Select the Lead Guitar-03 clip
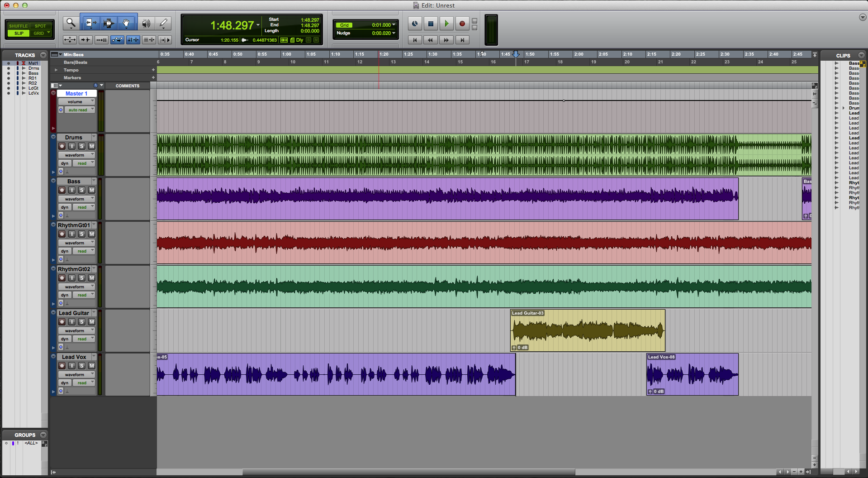Screen dimensions: 868x478 click(587, 330)
